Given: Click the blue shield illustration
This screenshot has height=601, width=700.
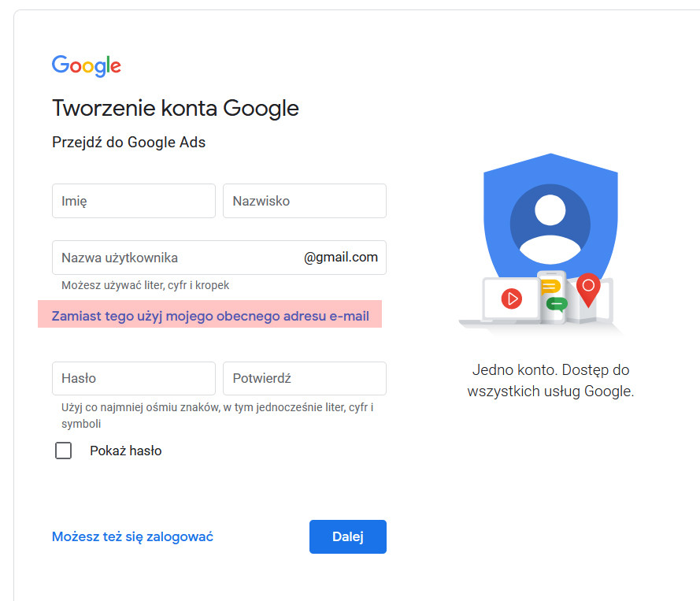Looking at the screenshot, I should point(550,219).
